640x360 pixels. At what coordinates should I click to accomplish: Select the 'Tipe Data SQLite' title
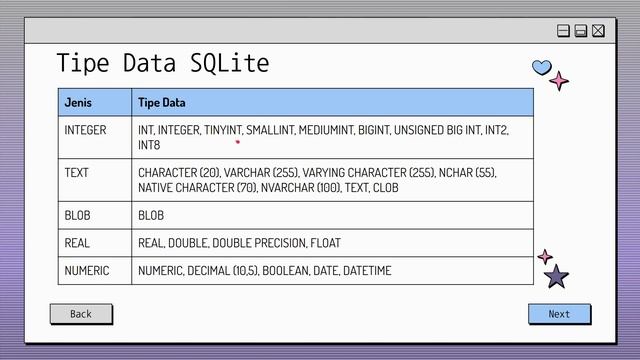click(x=163, y=63)
